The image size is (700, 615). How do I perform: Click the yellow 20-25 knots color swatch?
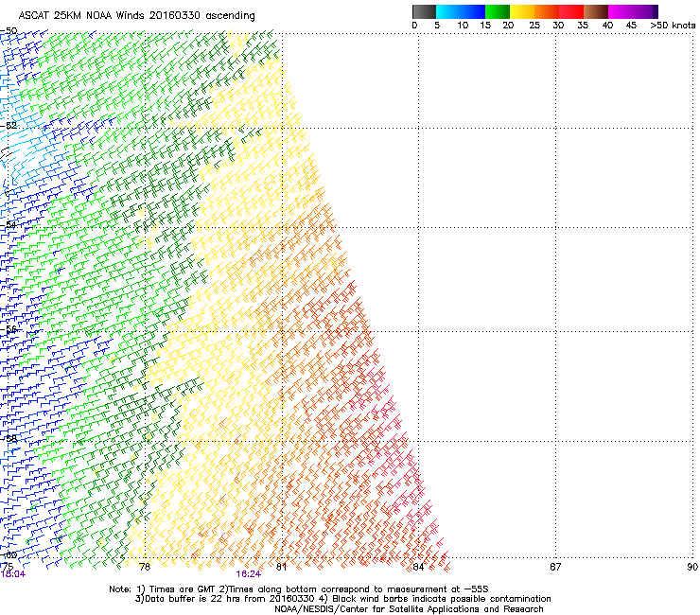pos(521,11)
